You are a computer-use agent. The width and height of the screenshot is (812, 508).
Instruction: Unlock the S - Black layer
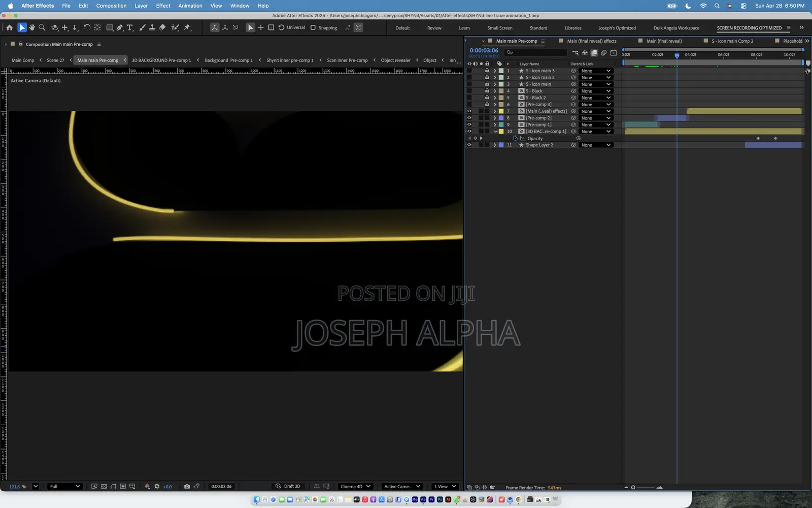487,91
